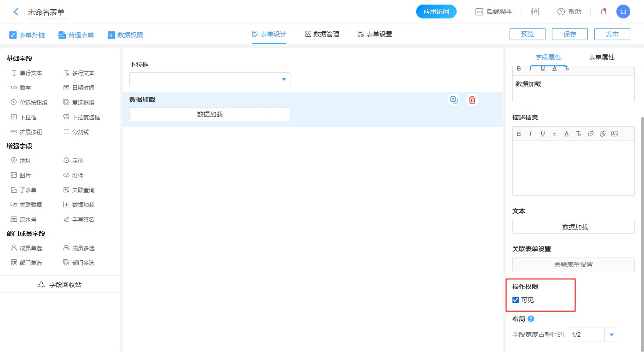Viewport: 644px width, 352px height.
Task: Click the 描述信息 text editing area
Action: click(x=573, y=168)
